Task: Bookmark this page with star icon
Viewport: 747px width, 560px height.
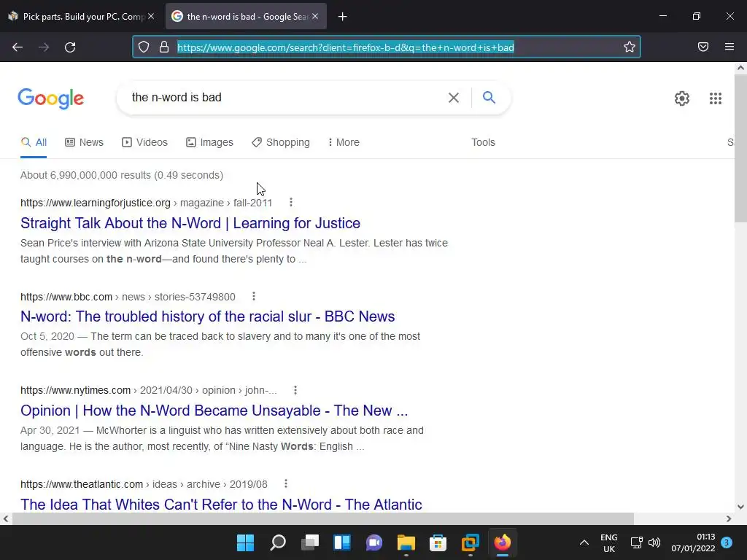Action: pos(630,47)
